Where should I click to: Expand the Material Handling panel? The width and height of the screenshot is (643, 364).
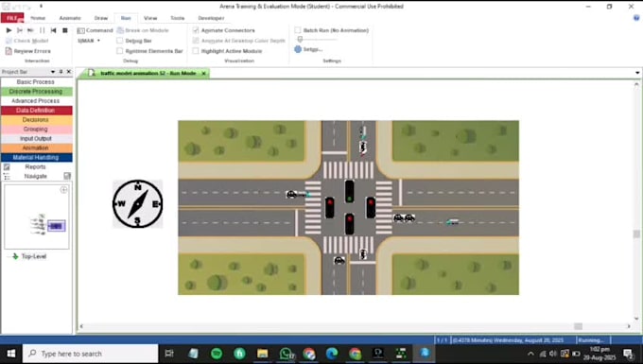pos(36,157)
